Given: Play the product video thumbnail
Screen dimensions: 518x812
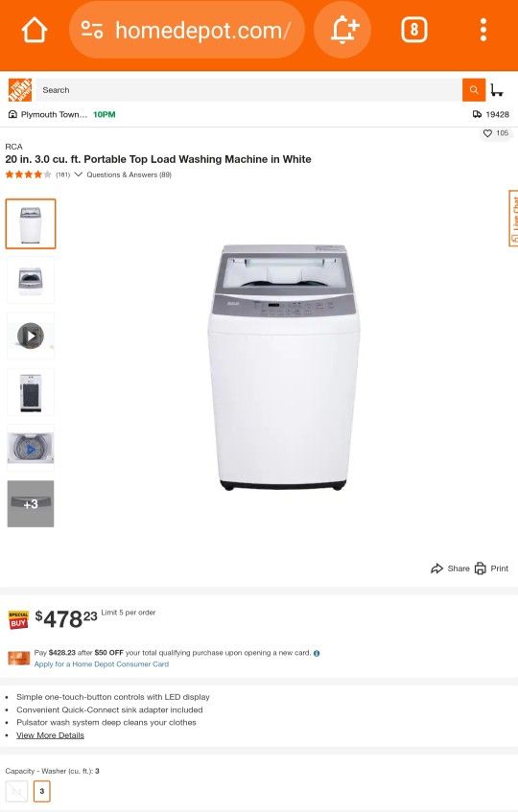Looking at the screenshot, I should click(x=31, y=336).
